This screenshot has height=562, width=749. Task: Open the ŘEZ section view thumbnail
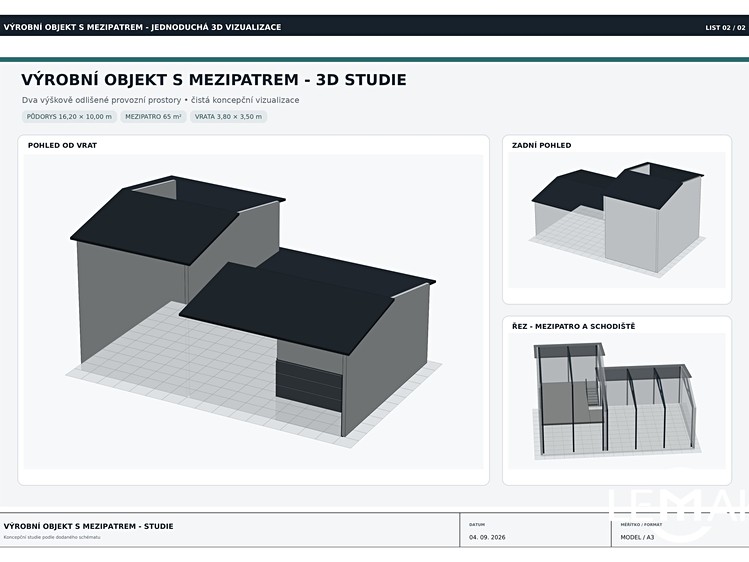pyautogui.click(x=617, y=401)
